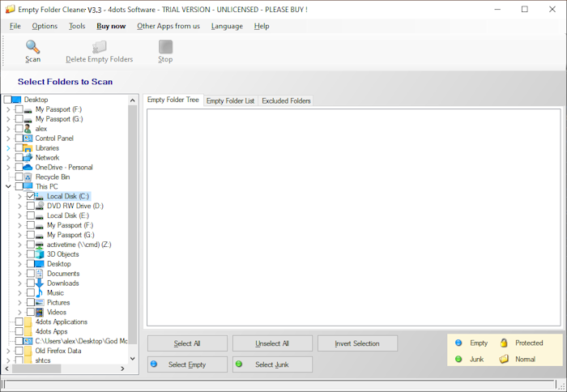
Task: Click the yellow Normal folder legend swatch
Action: 503,359
